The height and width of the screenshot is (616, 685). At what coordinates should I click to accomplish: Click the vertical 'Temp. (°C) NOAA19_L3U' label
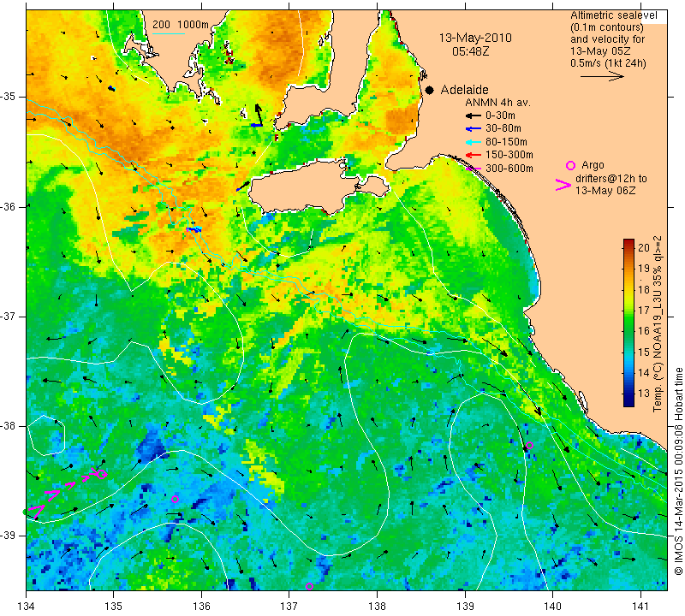pyautogui.click(x=658, y=324)
